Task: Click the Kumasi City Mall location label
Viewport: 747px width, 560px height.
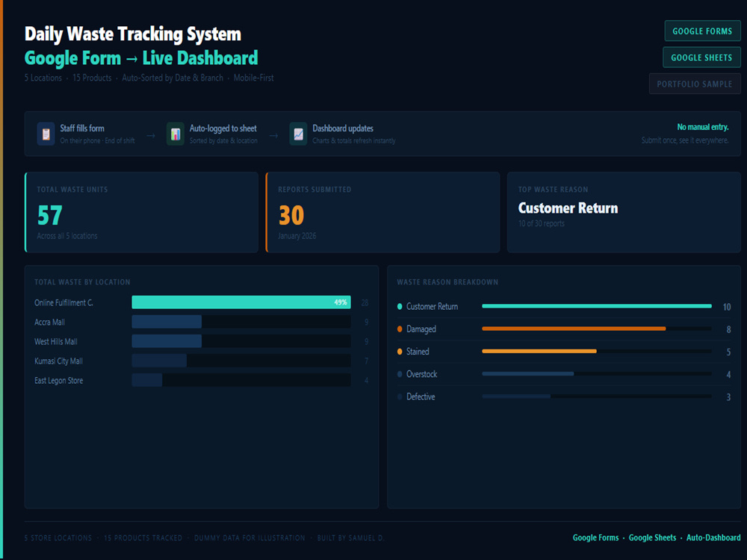Action: pyautogui.click(x=58, y=361)
